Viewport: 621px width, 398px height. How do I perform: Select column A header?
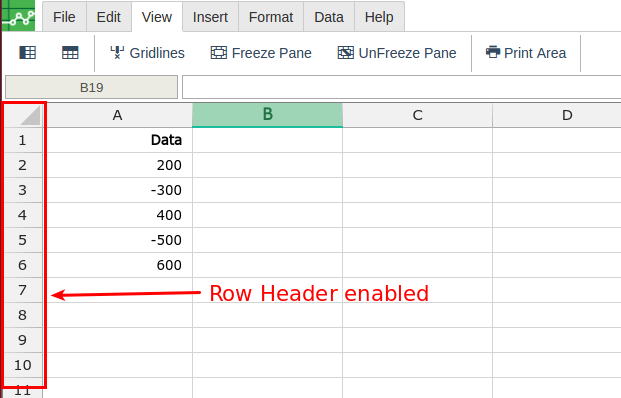pos(118,115)
